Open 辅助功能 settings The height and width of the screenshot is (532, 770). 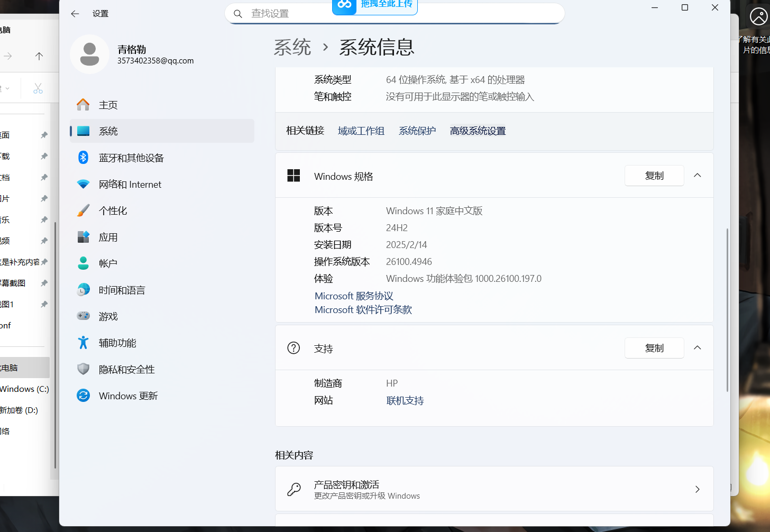coord(162,343)
